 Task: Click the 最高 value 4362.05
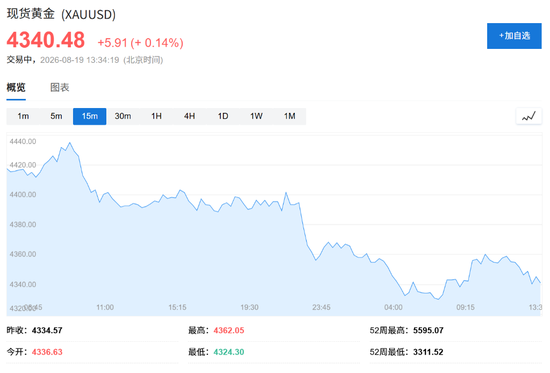229,330
